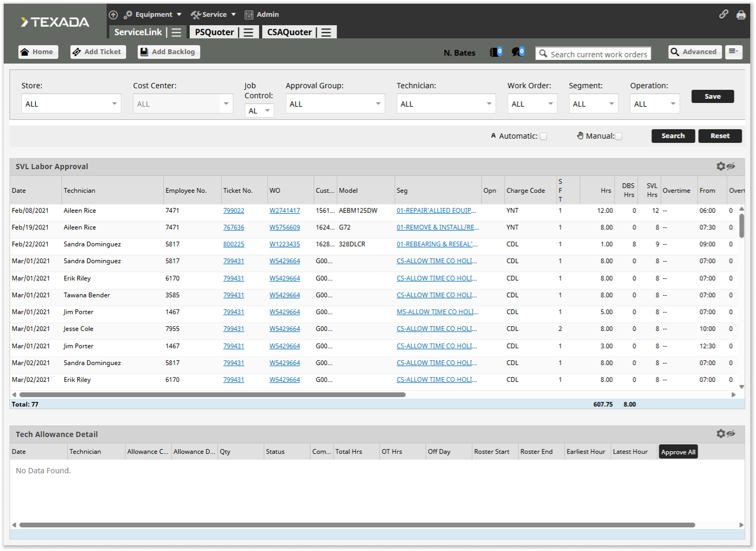The image size is (756, 551).
Task: Open ticket link 799022
Action: 233,211
